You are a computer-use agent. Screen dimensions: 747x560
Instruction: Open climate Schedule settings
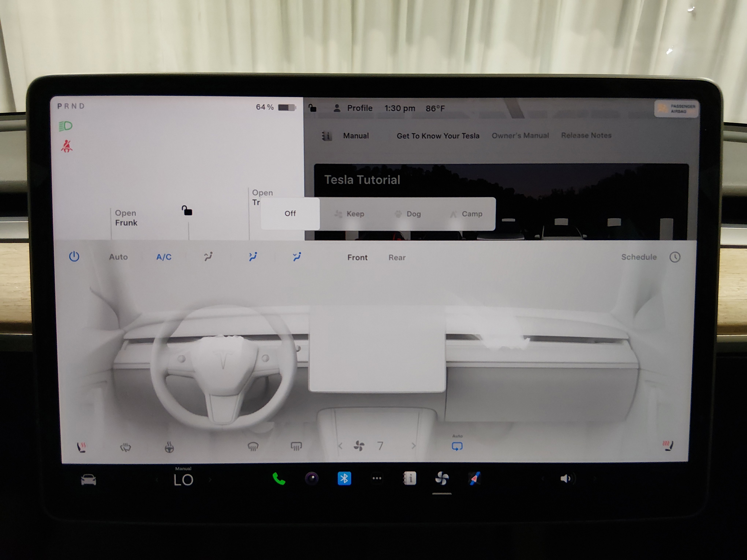coord(639,257)
